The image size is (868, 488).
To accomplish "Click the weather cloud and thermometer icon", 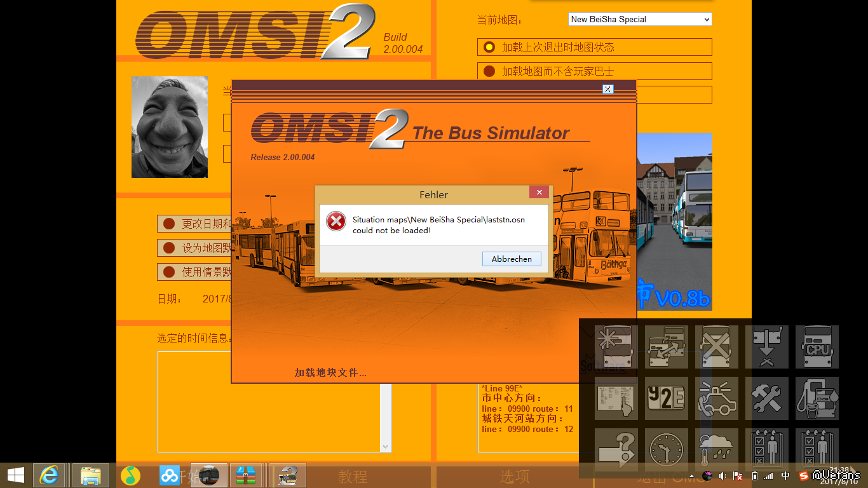I will click(717, 449).
